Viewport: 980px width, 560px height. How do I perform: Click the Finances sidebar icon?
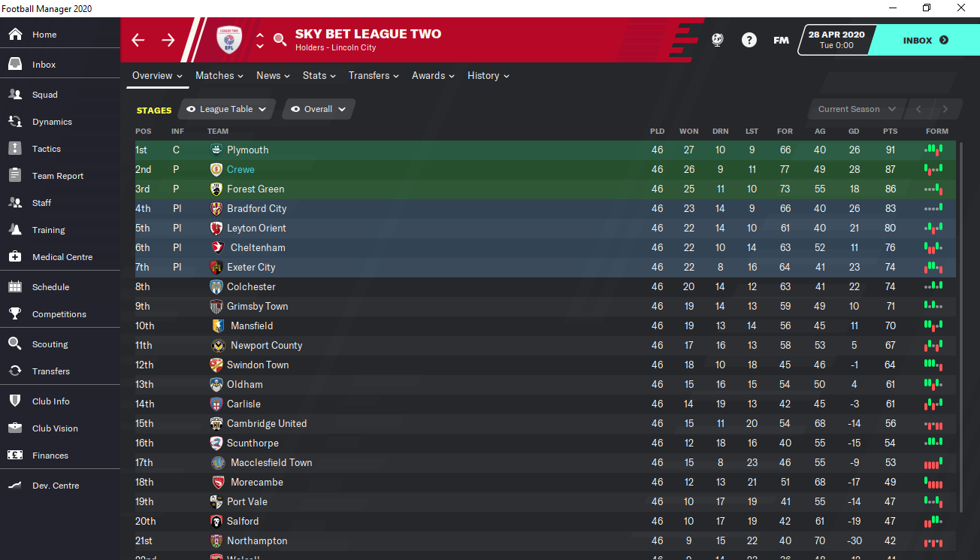15,456
